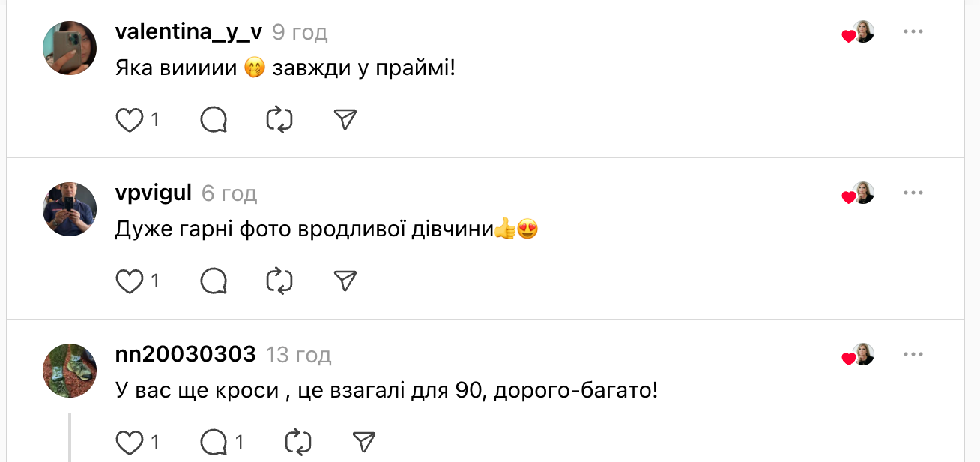Repost vpvigul's comment
Viewport: 980px width, 462px height.
click(x=279, y=281)
